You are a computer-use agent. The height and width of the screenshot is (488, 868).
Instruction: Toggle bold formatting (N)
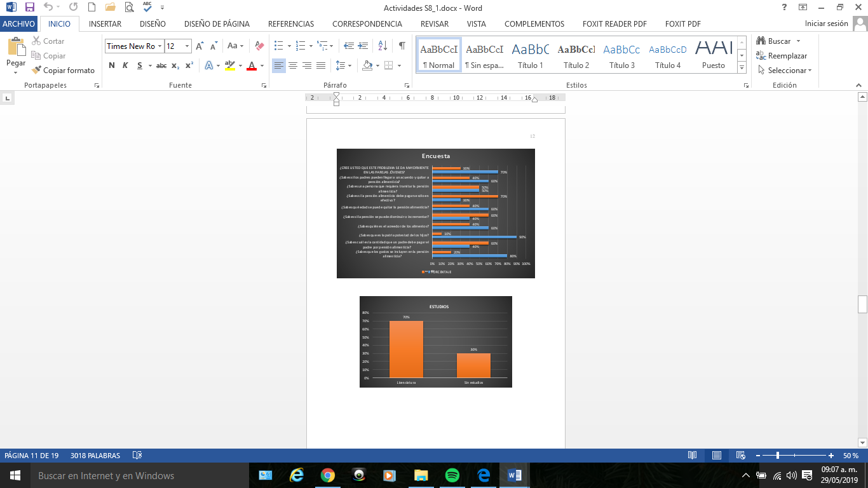[x=112, y=65]
